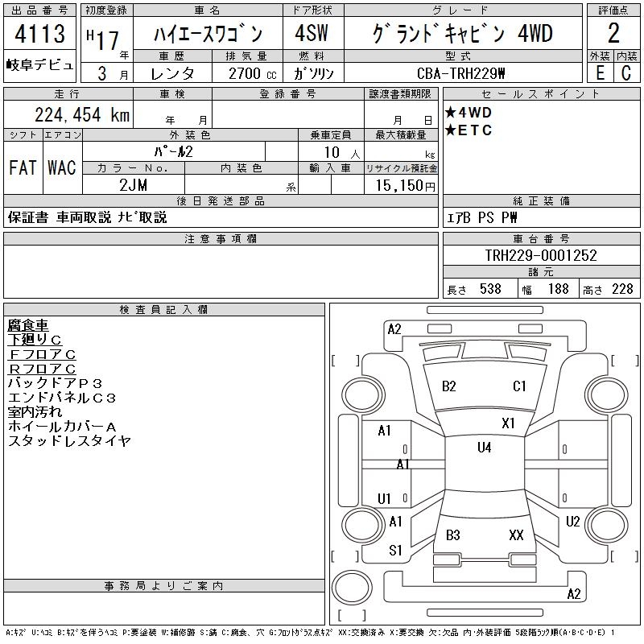Click the empty 注意事項欄 notes field
The width and height of the screenshot is (644, 644).
[221, 271]
